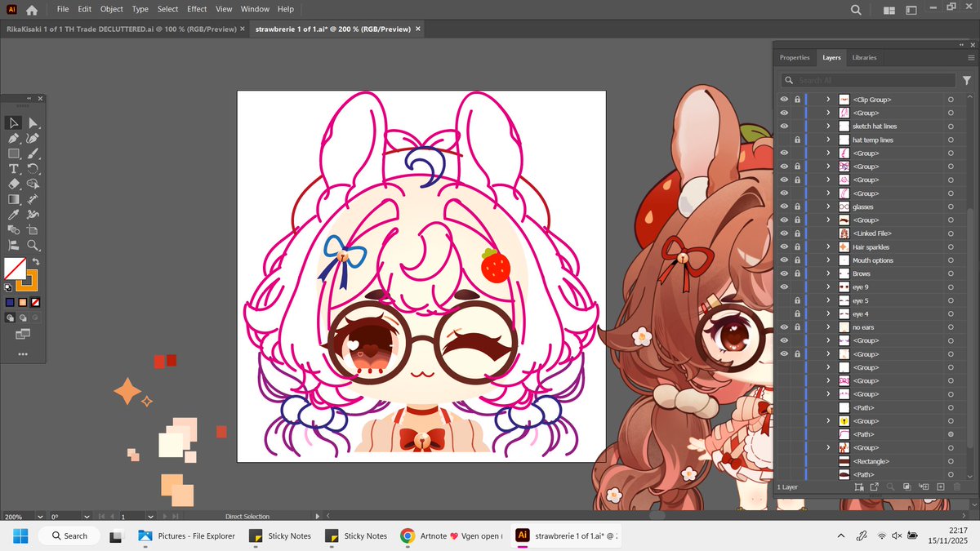Expand the hat temp lines layer
This screenshot has height=551, width=980.
point(828,140)
